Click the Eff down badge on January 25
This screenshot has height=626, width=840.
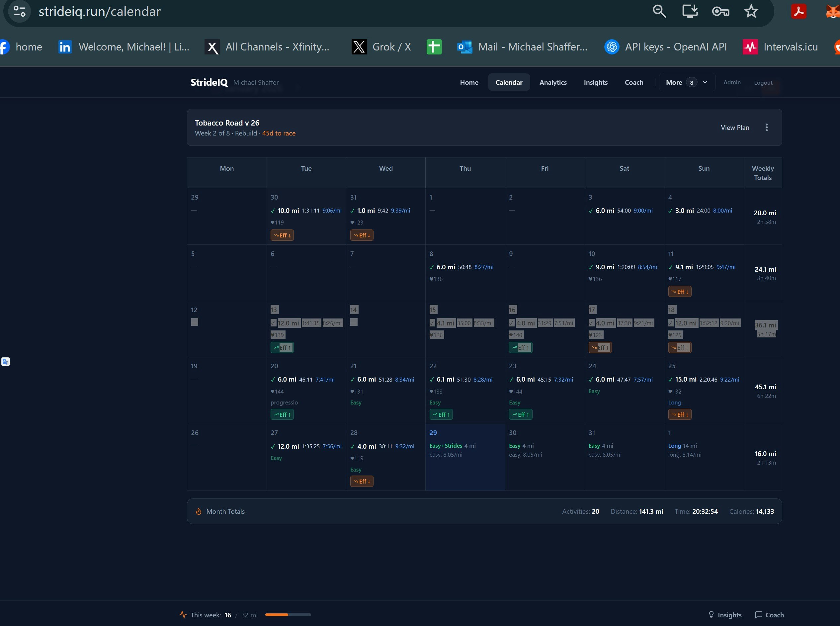(679, 414)
